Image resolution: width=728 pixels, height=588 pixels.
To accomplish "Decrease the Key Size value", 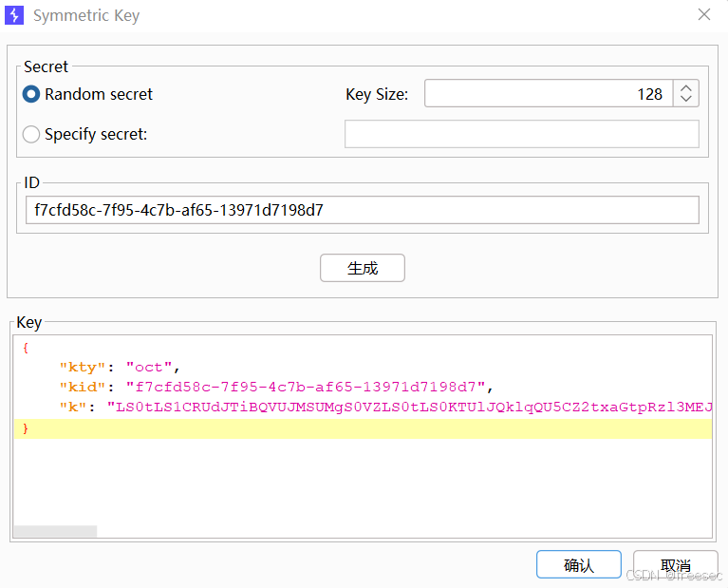I will (685, 100).
